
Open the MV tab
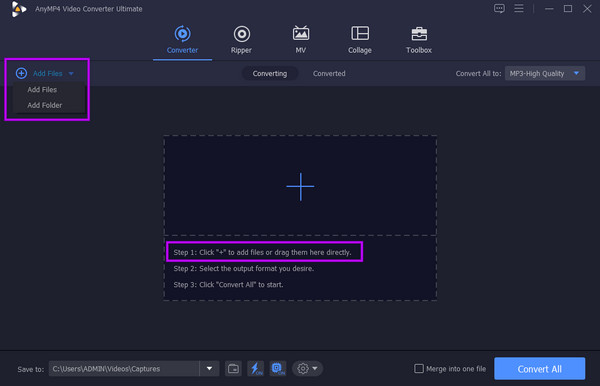(301, 40)
